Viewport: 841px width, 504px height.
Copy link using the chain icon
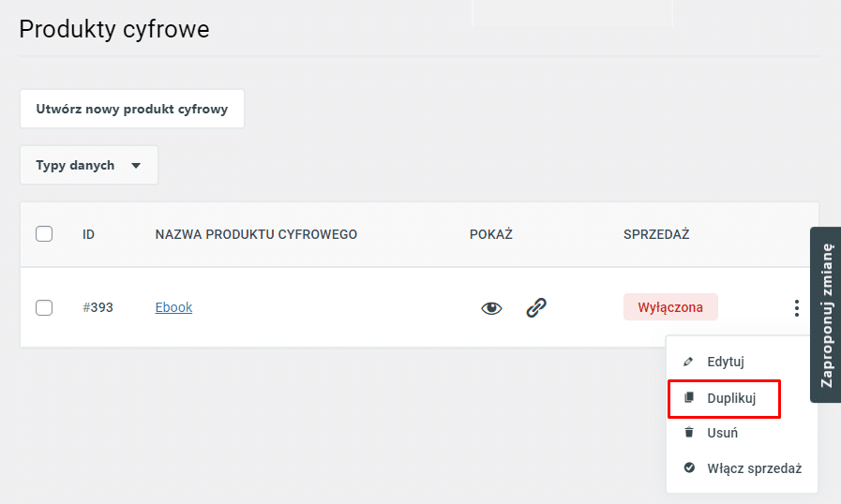pyautogui.click(x=535, y=308)
